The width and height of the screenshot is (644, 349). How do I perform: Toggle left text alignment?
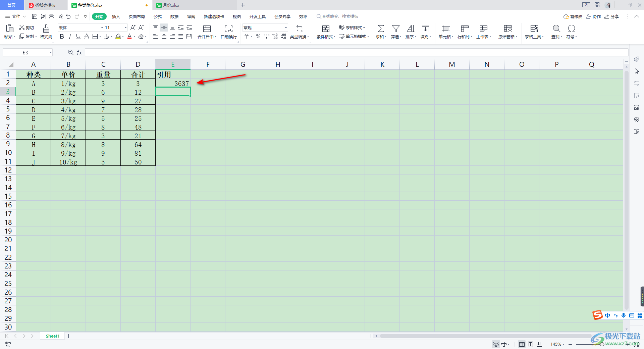[156, 36]
